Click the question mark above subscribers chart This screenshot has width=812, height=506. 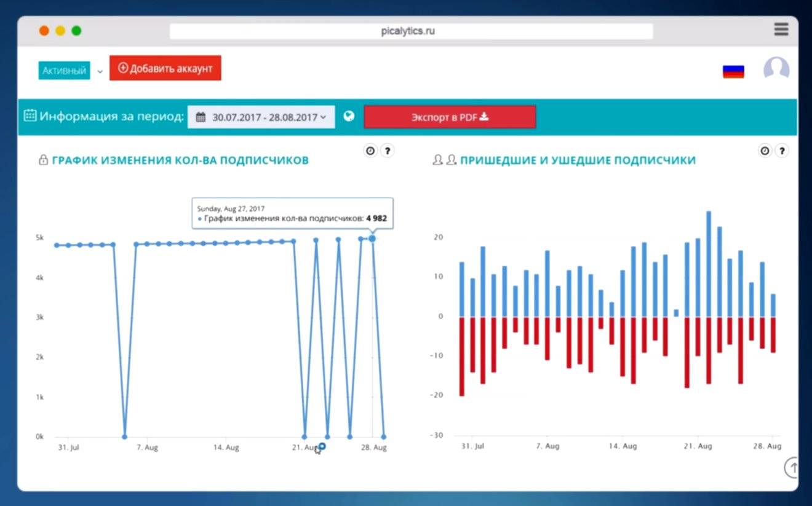pyautogui.click(x=387, y=151)
